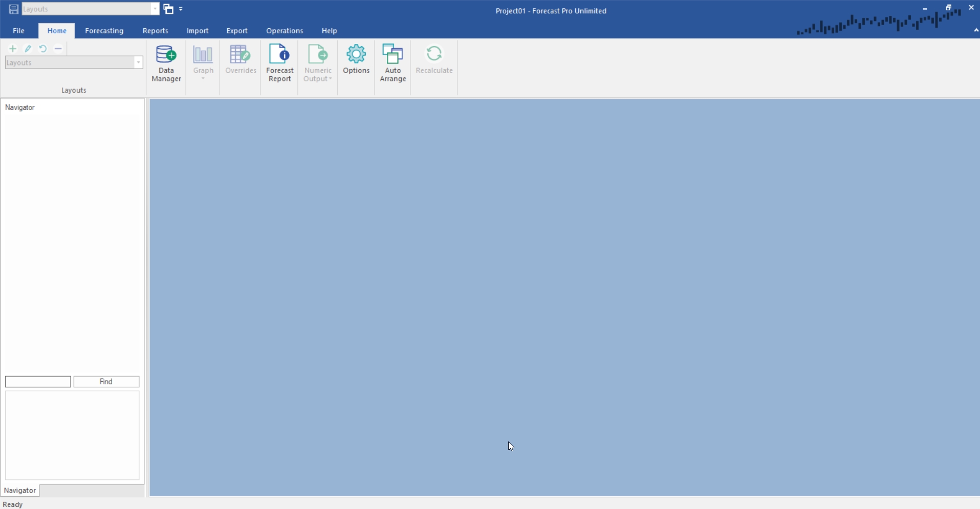980x509 pixels.
Task: Click the save icon in title bar
Action: click(x=14, y=9)
